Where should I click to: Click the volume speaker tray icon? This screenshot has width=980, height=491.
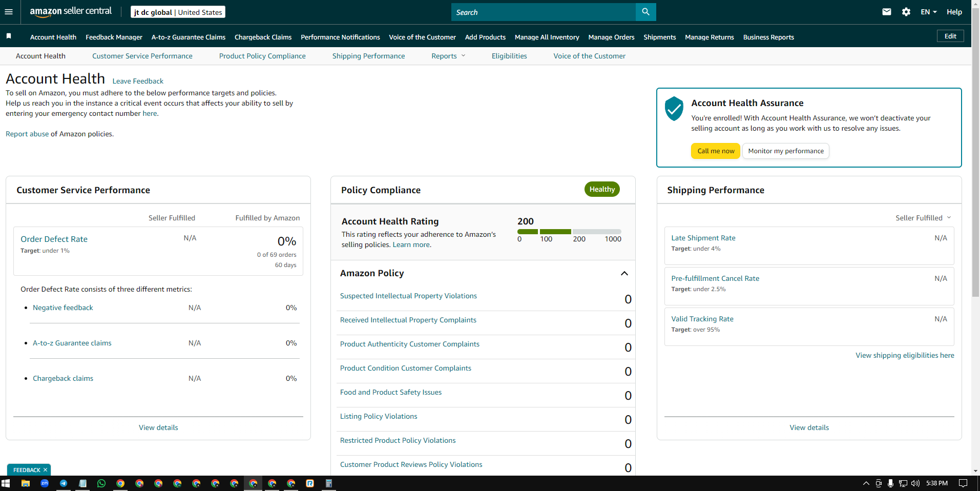coord(915,483)
